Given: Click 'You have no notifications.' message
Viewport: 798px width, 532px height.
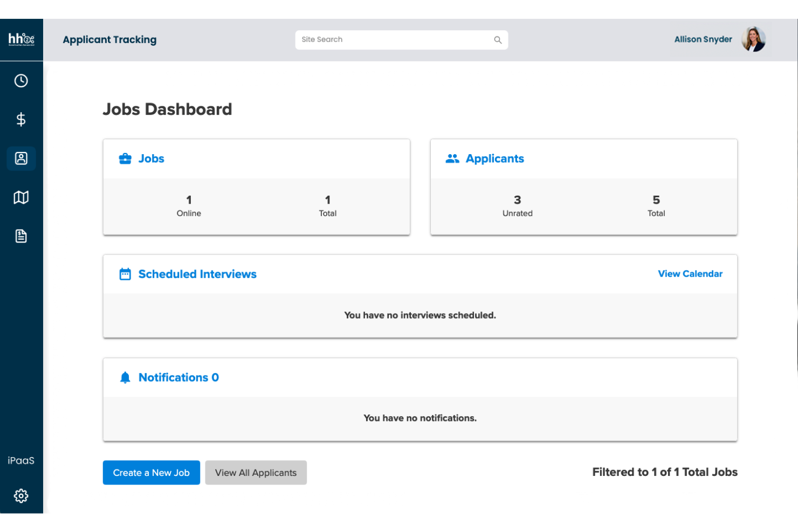Looking at the screenshot, I should pos(420,418).
